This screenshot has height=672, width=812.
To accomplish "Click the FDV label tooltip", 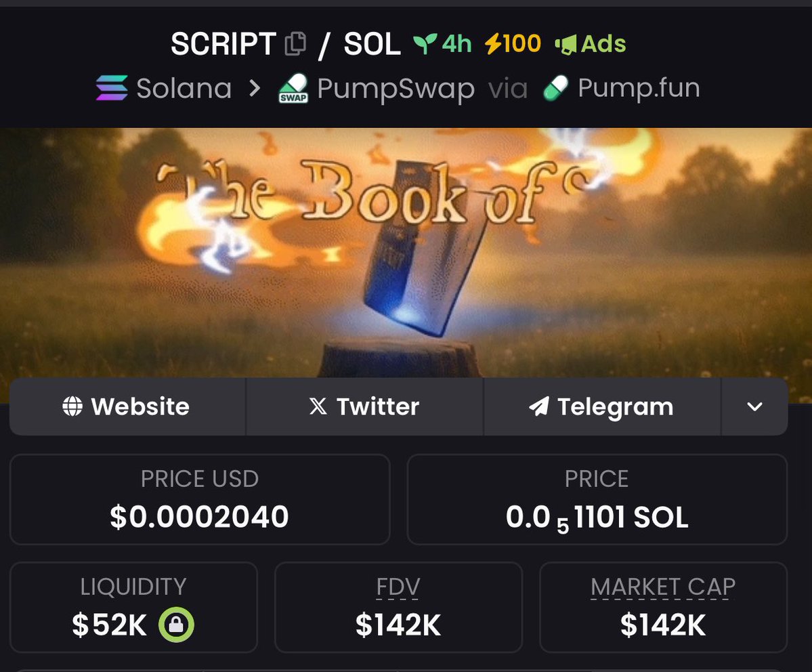I will point(398,587).
